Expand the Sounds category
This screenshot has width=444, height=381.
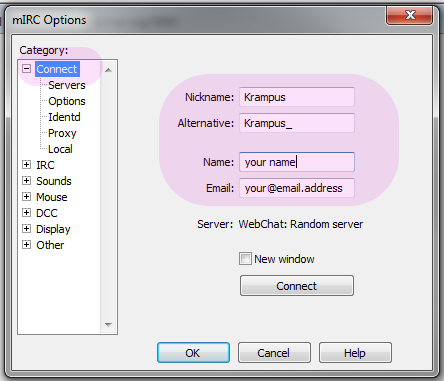26,181
